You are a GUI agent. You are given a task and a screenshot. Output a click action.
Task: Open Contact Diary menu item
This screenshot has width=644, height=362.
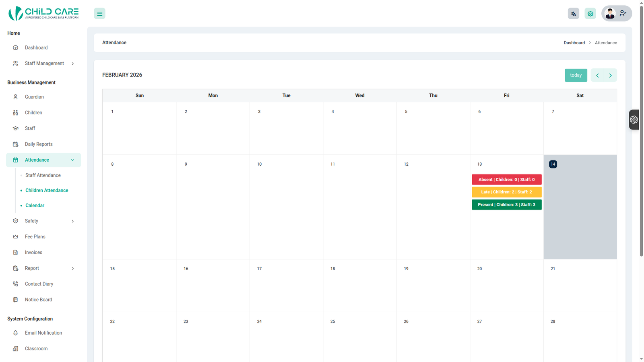(43, 284)
